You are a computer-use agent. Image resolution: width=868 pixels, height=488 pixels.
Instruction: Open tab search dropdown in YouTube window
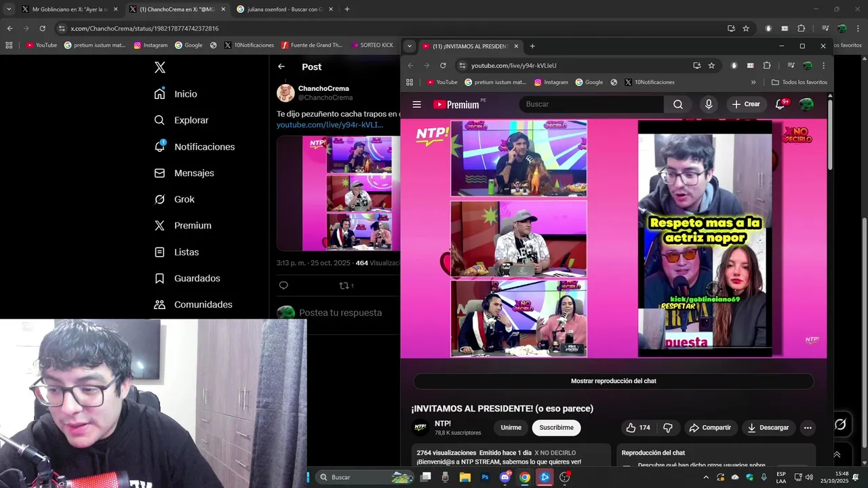[x=409, y=46]
